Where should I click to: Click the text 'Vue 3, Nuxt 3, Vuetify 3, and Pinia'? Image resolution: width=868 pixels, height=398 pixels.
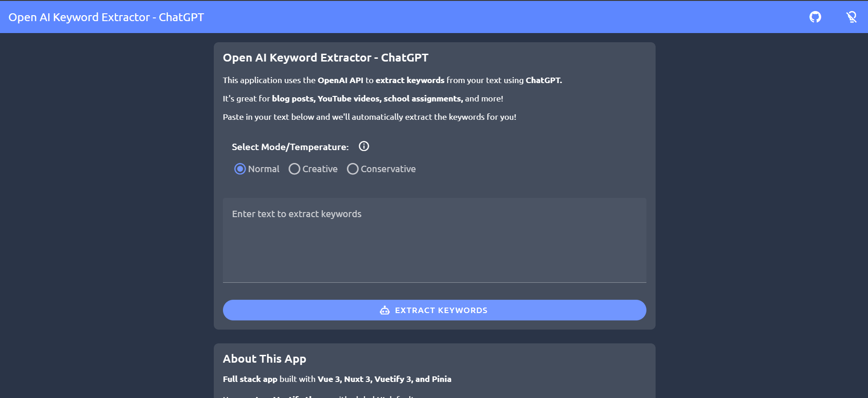[x=384, y=379]
